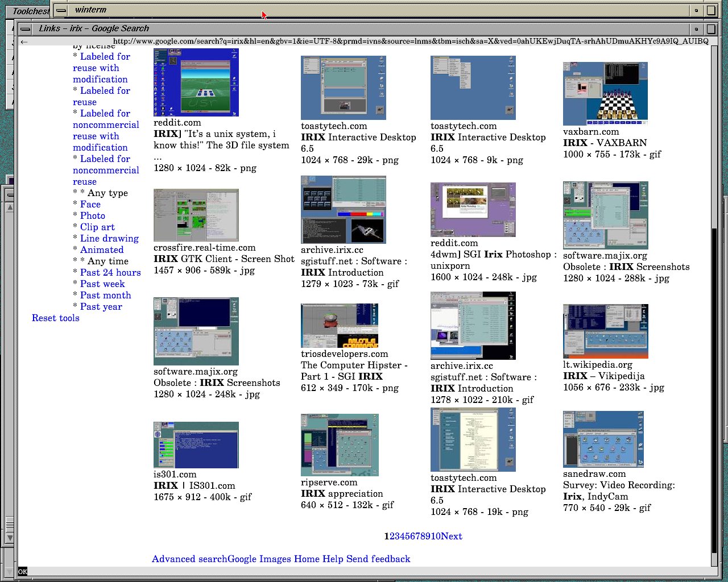Click 'Obsolete : IRIX Screenshots' 288k title text
The height and width of the screenshot is (582, 728).
pyautogui.click(x=626, y=267)
